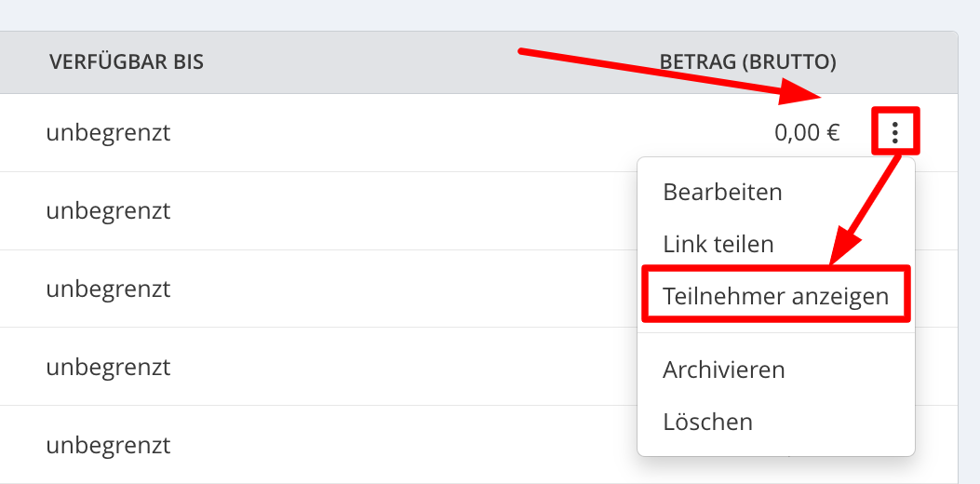Click unbegrenzt in the third table row
Viewport: 980px width, 484px height.
click(108, 289)
